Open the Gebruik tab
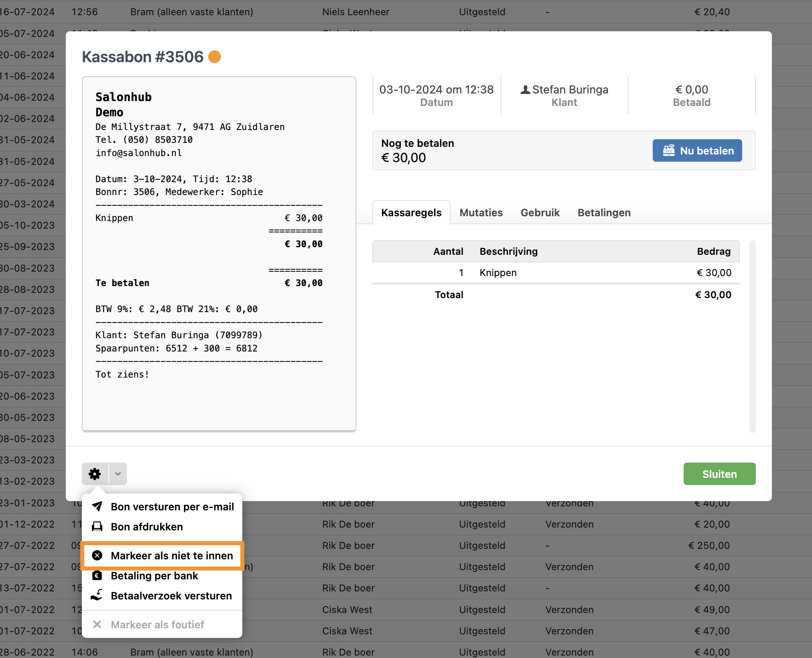Viewport: 812px width, 658px height. pos(540,213)
